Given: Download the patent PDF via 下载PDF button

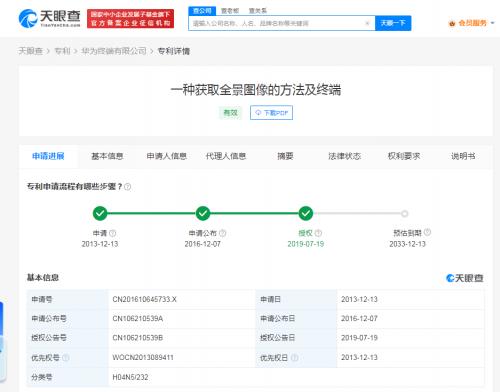Looking at the screenshot, I should (271, 113).
